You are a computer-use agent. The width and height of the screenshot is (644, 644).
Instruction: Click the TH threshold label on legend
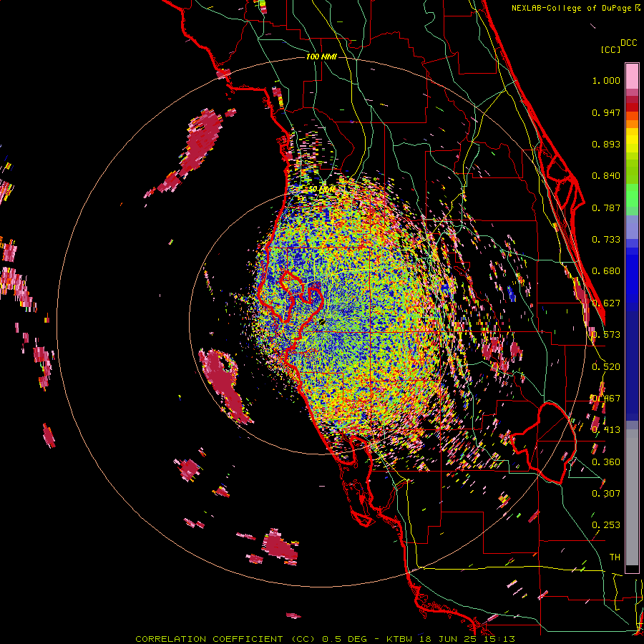point(615,557)
